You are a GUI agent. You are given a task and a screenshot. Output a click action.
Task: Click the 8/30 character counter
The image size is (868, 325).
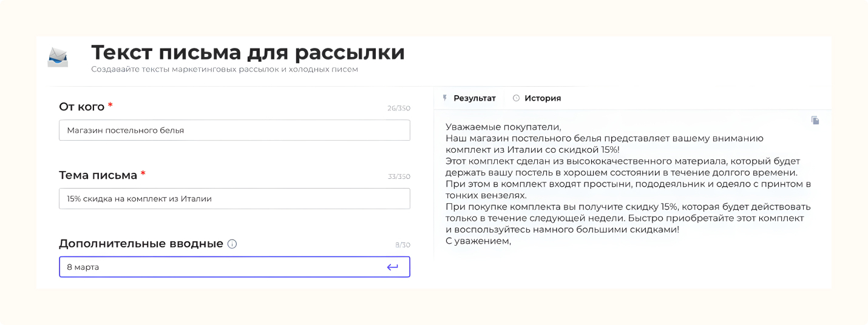(402, 246)
